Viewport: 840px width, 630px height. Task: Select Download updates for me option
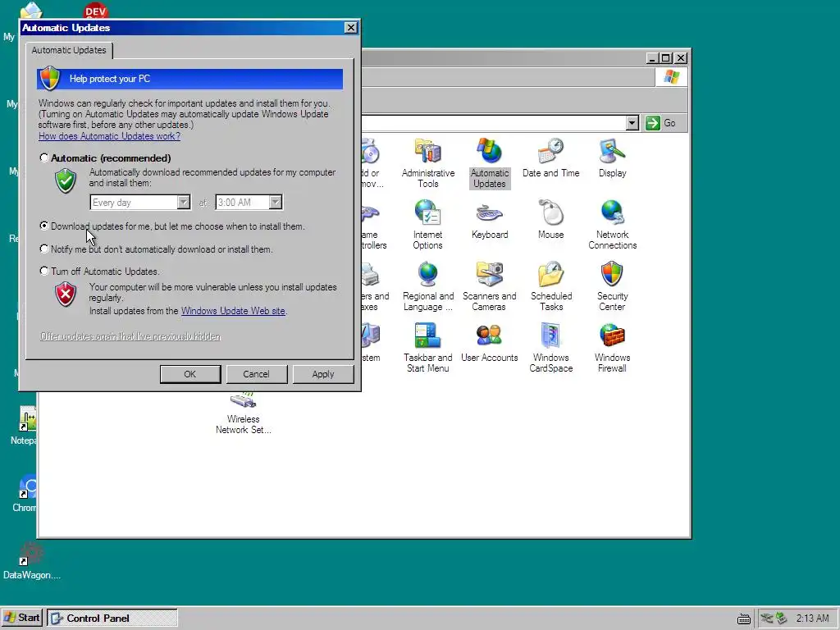[x=44, y=226]
